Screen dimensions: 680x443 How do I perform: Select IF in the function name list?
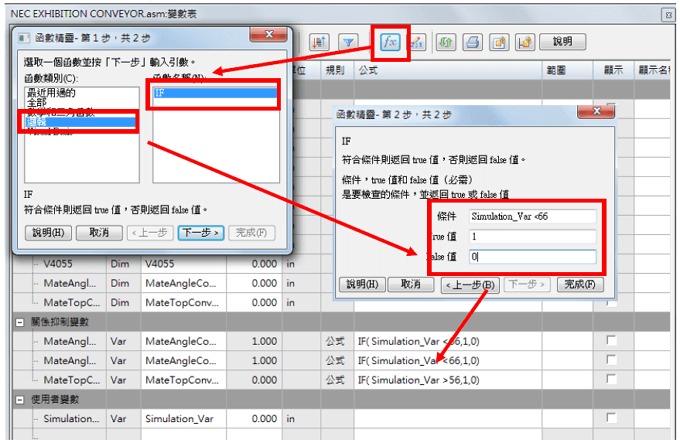click(x=212, y=94)
